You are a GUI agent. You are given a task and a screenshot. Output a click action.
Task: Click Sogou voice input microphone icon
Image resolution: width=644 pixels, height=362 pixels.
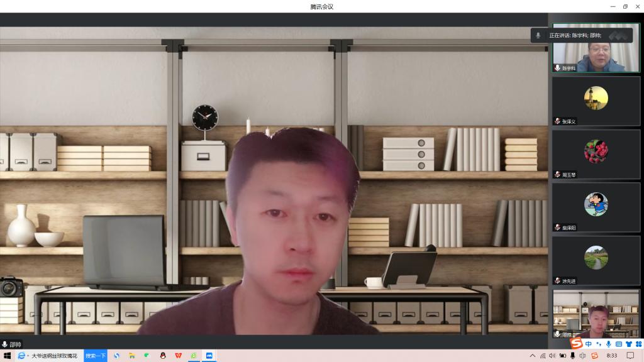click(x=608, y=344)
